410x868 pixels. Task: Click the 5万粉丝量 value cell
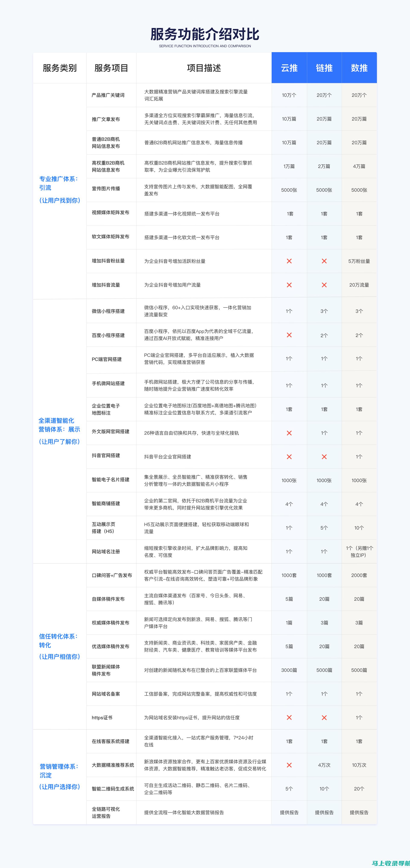click(x=359, y=261)
